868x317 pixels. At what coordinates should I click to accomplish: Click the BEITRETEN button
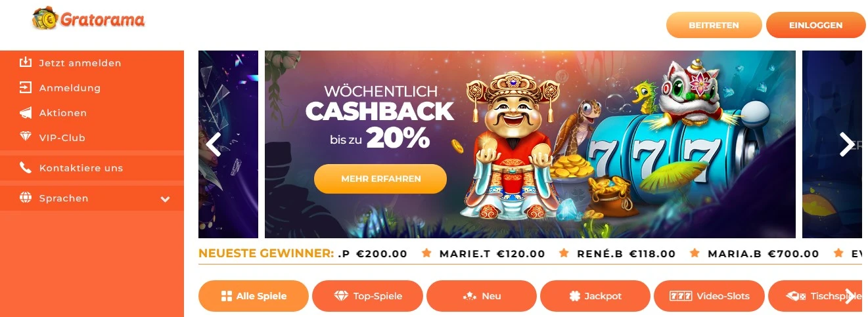pos(714,25)
